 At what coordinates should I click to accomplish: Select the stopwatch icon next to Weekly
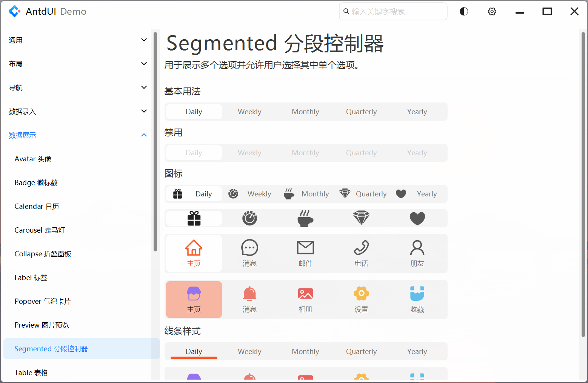click(x=233, y=193)
